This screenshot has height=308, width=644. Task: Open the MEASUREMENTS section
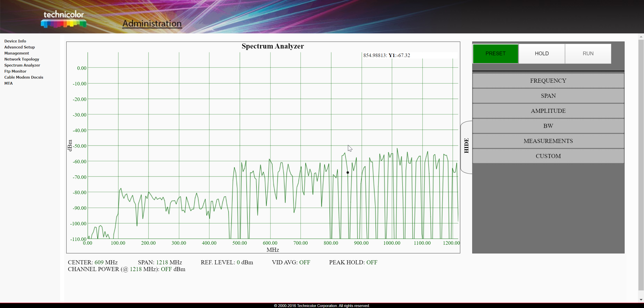click(x=548, y=141)
